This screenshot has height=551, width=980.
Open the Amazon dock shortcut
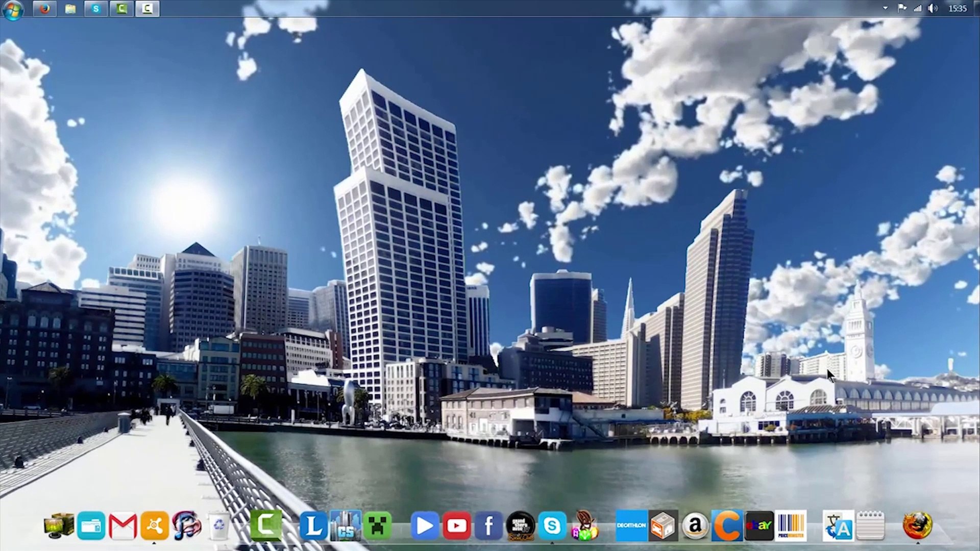click(695, 525)
